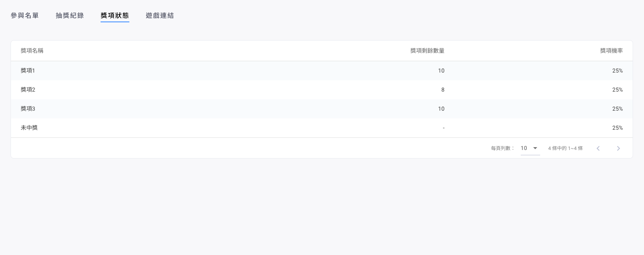Click the 獎項剩餘數量 column header
Image resolution: width=644 pixels, height=255 pixels.
[x=427, y=51]
